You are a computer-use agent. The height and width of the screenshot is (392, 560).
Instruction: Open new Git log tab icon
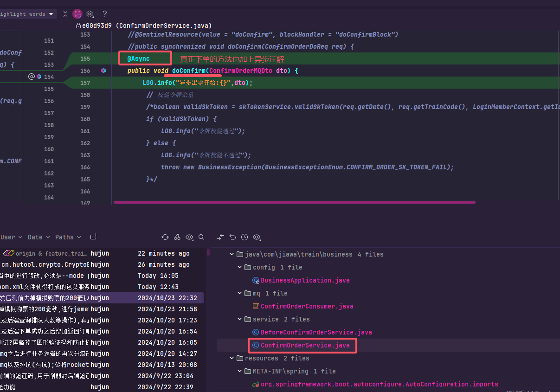[94, 237]
